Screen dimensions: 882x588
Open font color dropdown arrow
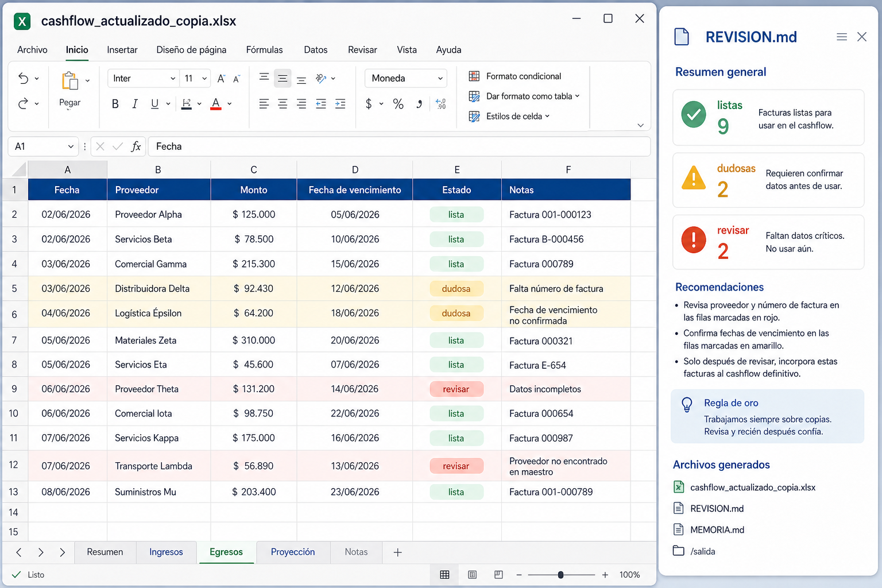point(230,104)
